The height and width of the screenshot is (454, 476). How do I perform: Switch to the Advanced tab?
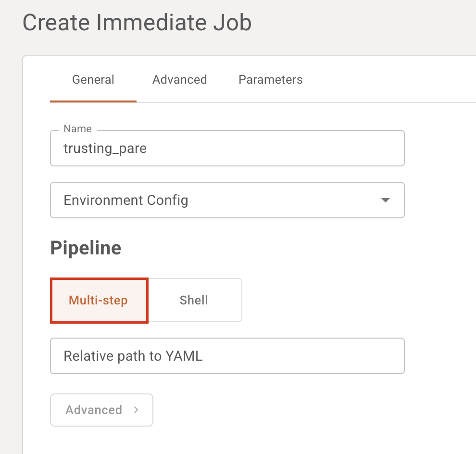pyautogui.click(x=179, y=79)
